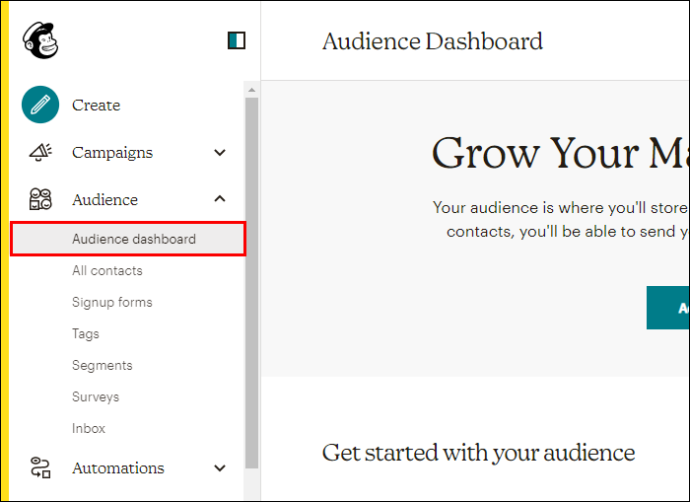This screenshot has height=502, width=690.
Task: Open All contacts in sidebar
Action: 107,271
